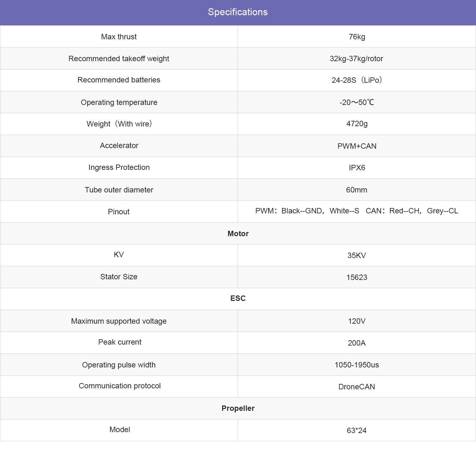
Task: Click the Propeller section heading
Action: [238, 408]
